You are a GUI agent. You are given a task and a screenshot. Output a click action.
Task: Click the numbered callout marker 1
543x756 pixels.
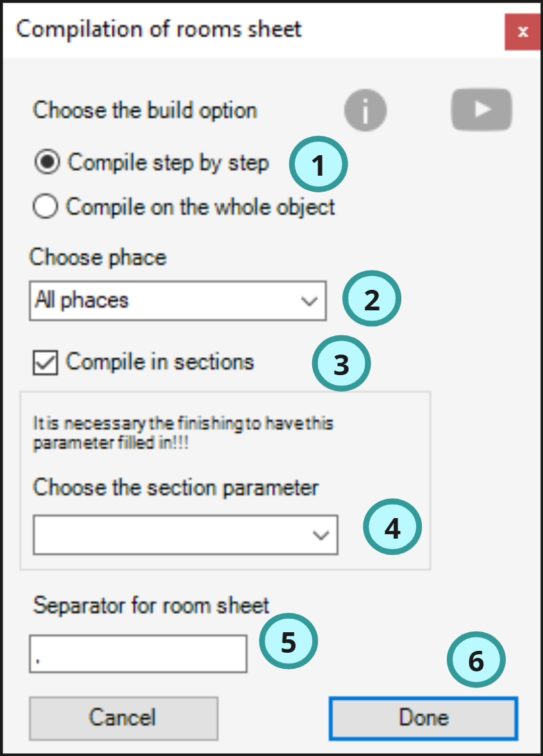pos(318,164)
